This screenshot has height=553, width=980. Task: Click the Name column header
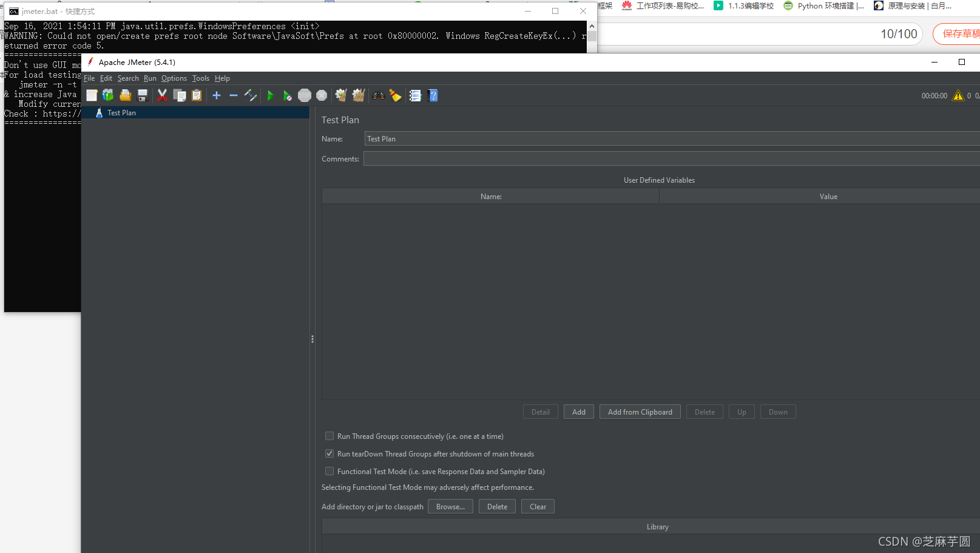491,197
